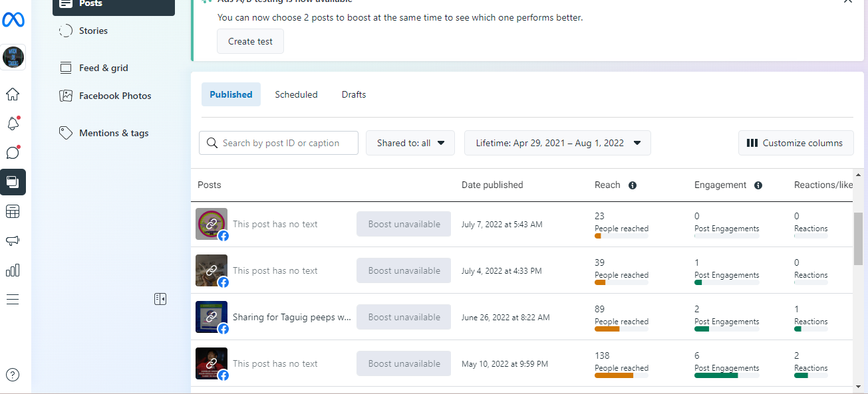Image resolution: width=868 pixels, height=394 pixels.
Task: Click the search by post ID field
Action: (279, 143)
